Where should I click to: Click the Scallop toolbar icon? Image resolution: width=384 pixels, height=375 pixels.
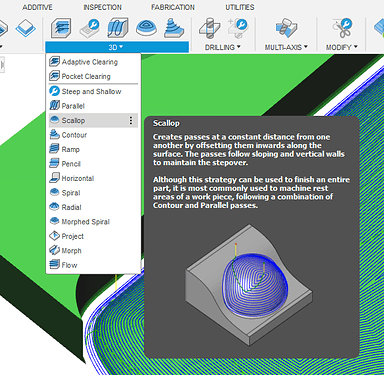[x=146, y=28]
